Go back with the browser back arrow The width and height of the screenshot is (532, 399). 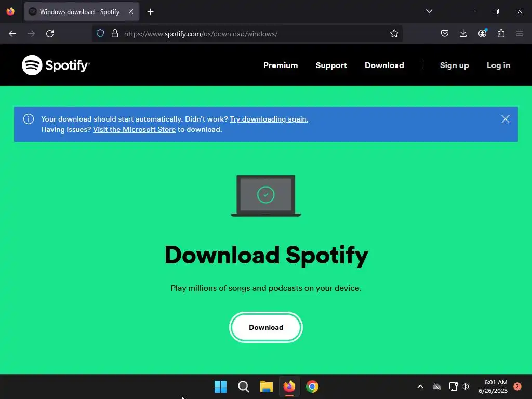(x=12, y=34)
